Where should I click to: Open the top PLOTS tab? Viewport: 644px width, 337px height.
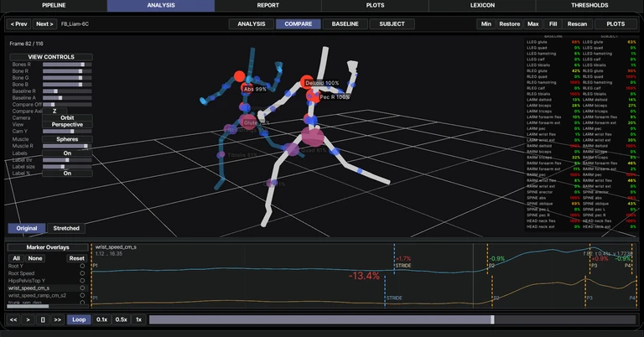coord(375,5)
